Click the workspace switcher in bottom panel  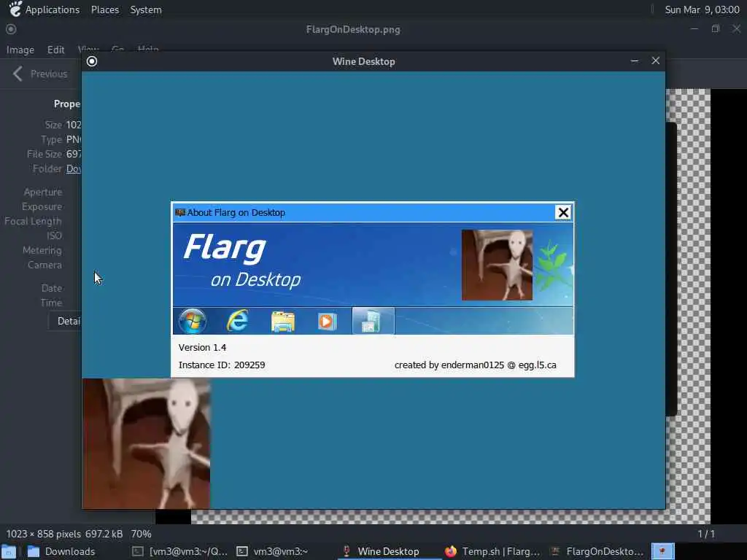[662, 551]
